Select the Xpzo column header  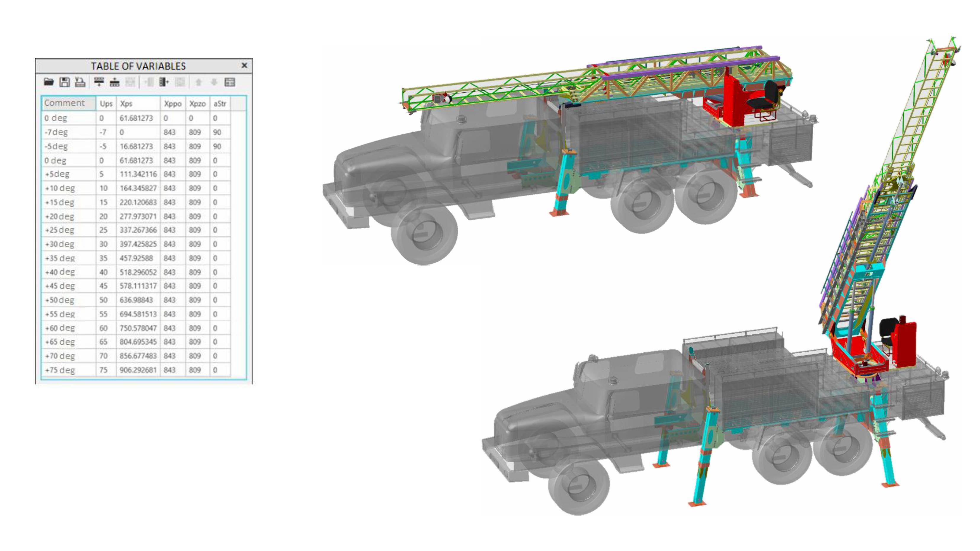[x=197, y=103]
